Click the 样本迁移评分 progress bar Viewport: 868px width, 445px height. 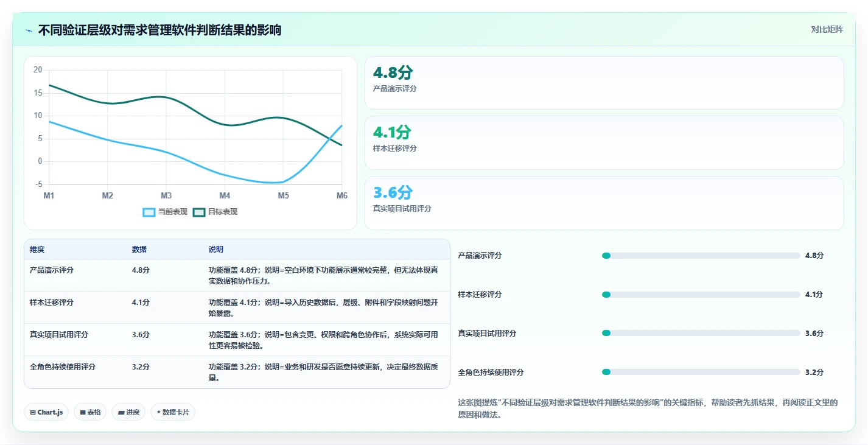[x=701, y=295]
